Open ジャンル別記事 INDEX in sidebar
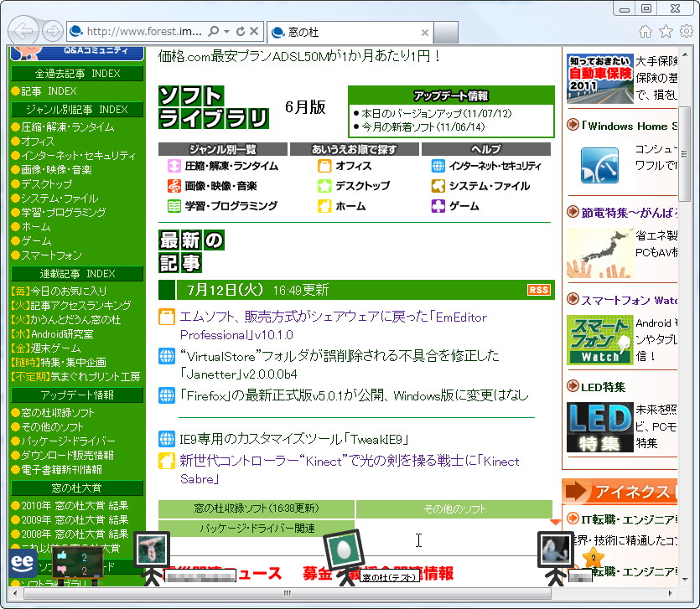700x609 pixels. tap(77, 109)
